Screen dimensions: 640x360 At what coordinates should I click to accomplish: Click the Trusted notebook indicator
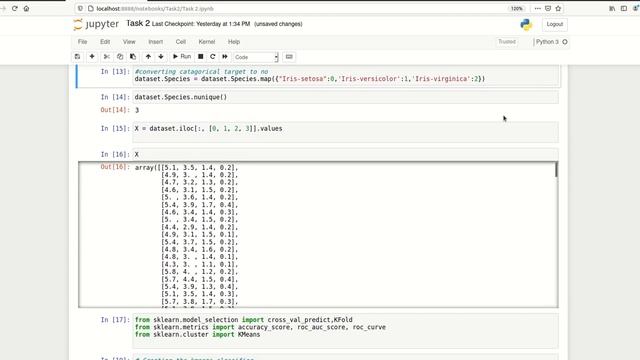(507, 42)
